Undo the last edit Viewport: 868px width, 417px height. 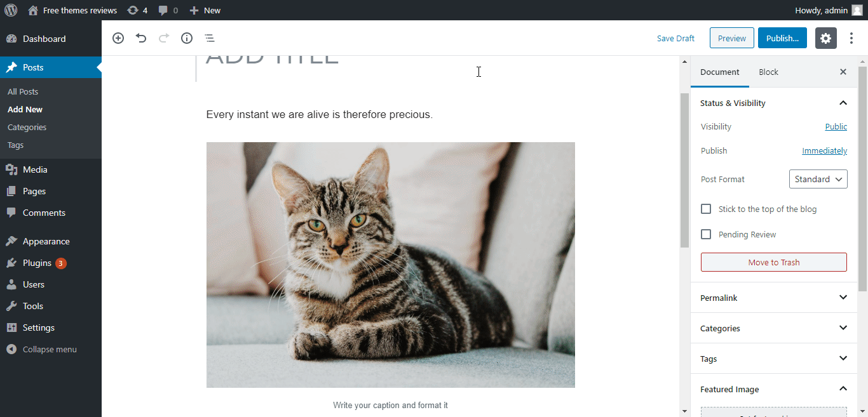click(141, 38)
